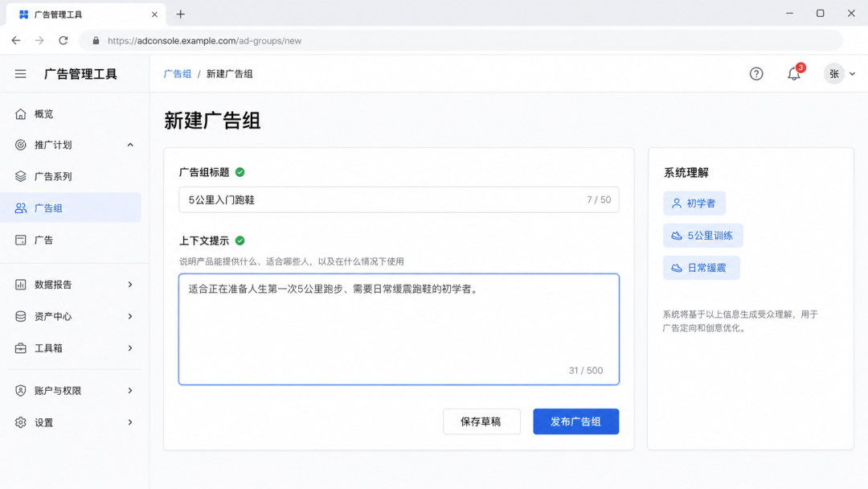
Task: Click the address bar lock icon
Action: coord(96,40)
